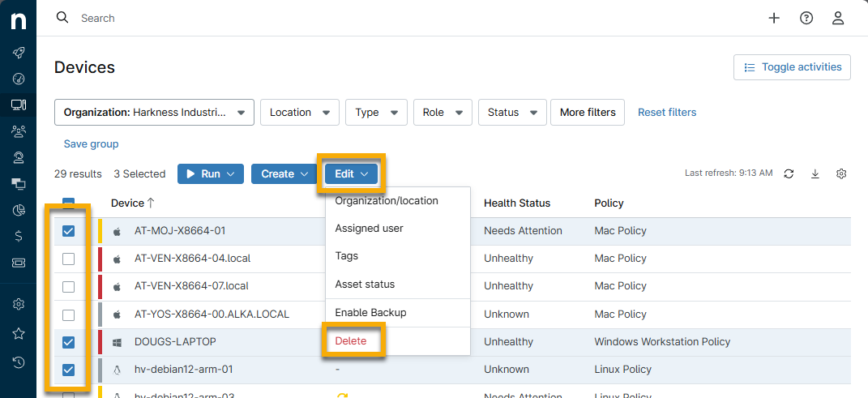Click the download export icon above table

(x=815, y=173)
